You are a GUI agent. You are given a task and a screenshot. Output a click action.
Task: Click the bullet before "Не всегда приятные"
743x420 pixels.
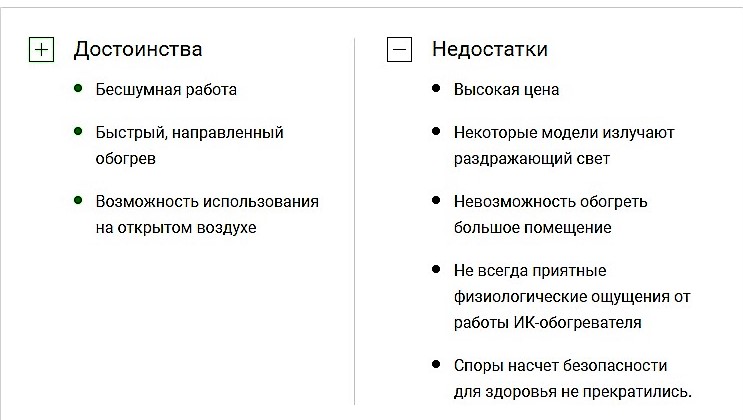tap(436, 269)
